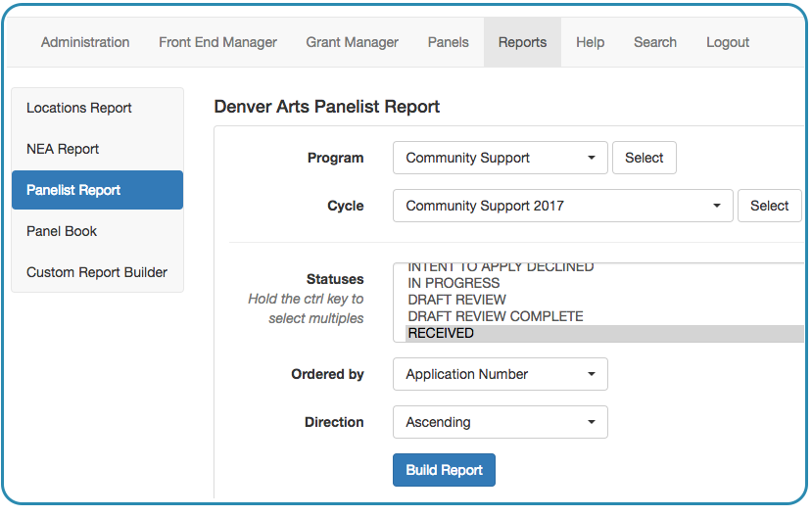Click the Logout link
The image size is (812, 516).
(x=728, y=42)
